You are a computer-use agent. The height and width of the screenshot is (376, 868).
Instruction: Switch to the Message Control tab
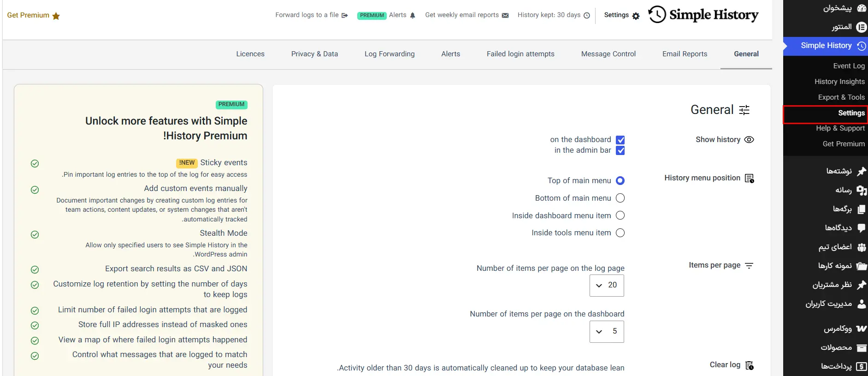(x=608, y=54)
